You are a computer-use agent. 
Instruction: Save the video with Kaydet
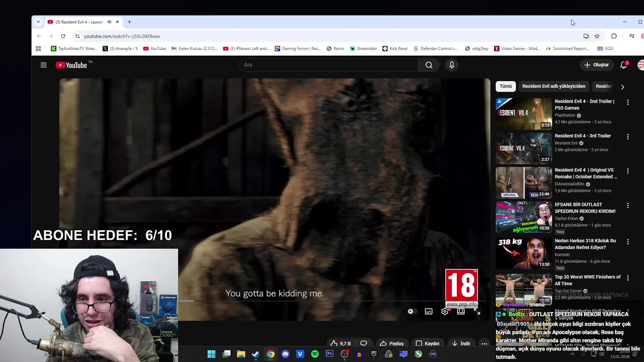tap(428, 344)
